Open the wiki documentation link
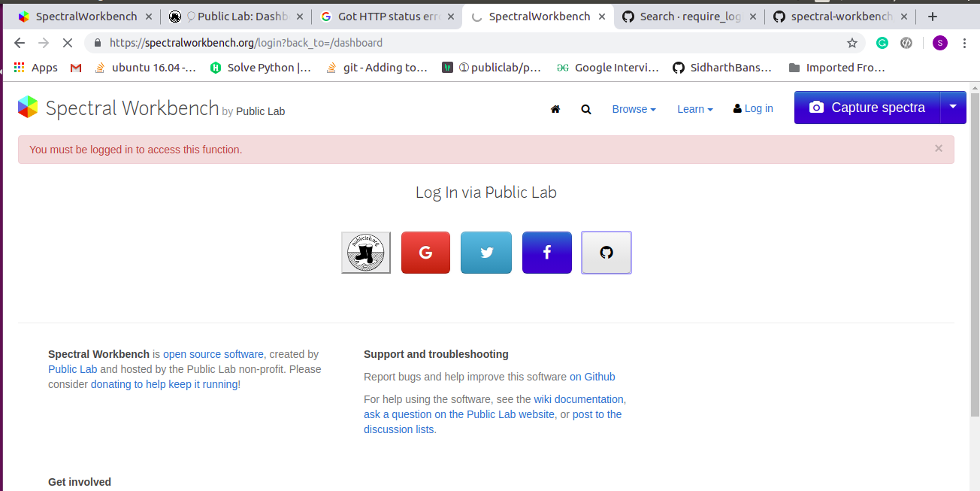Image resolution: width=980 pixels, height=491 pixels. point(579,399)
